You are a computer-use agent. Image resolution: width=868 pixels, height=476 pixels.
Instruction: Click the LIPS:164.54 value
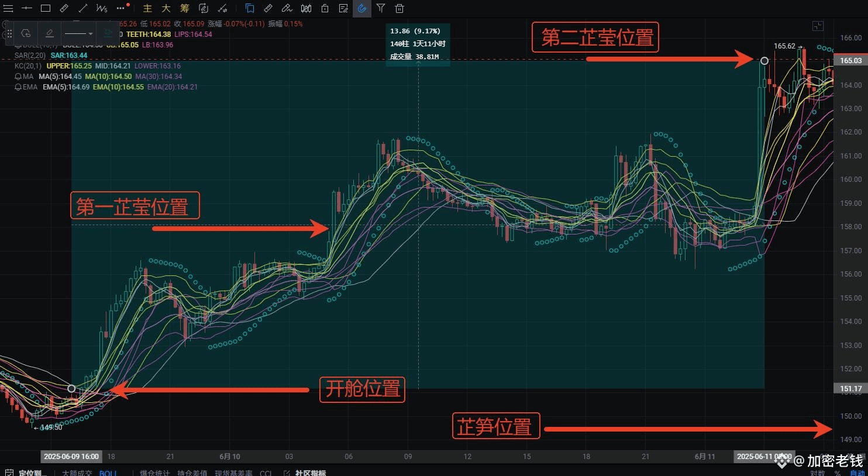pyautogui.click(x=193, y=35)
